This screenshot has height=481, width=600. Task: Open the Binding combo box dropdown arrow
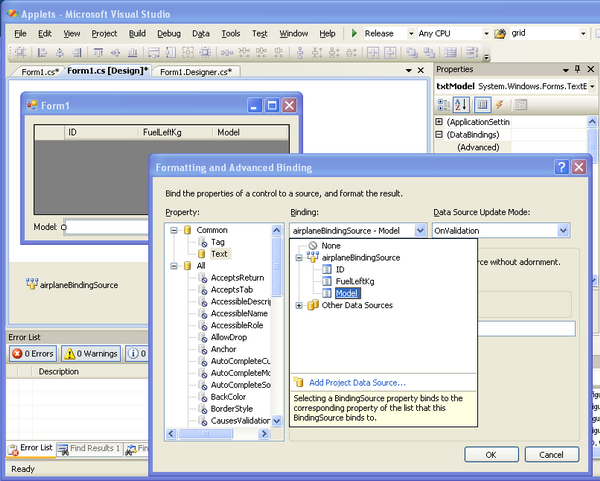point(420,231)
